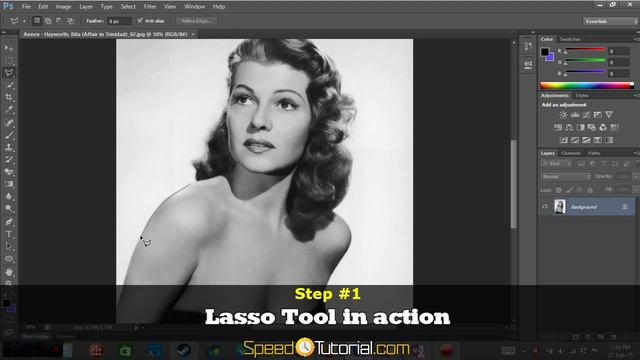Add a Levels adjustment
This screenshot has height=360, width=640.
point(575,115)
